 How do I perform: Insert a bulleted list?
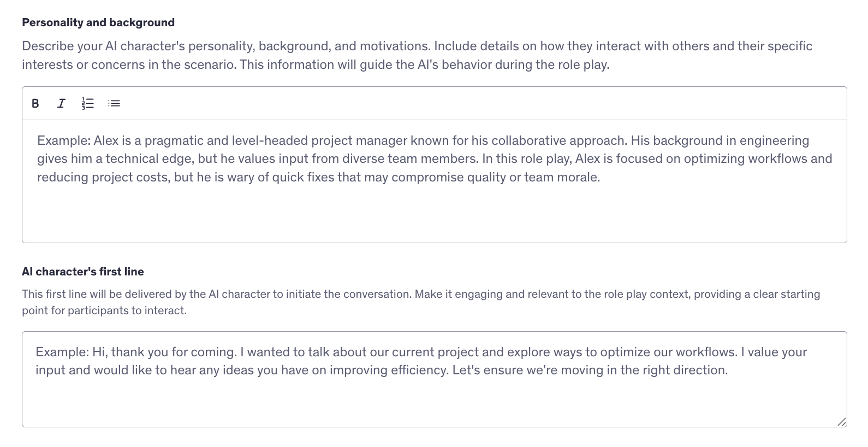click(114, 103)
